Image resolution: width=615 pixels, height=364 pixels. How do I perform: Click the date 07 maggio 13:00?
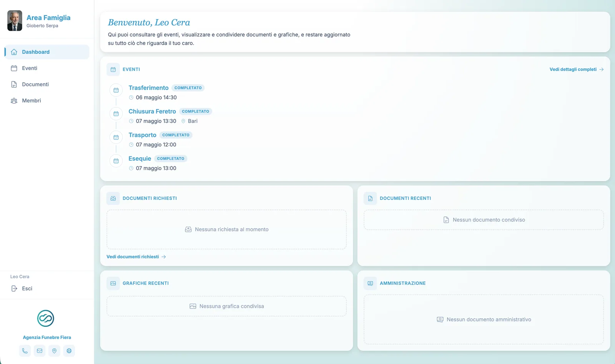pyautogui.click(x=156, y=168)
